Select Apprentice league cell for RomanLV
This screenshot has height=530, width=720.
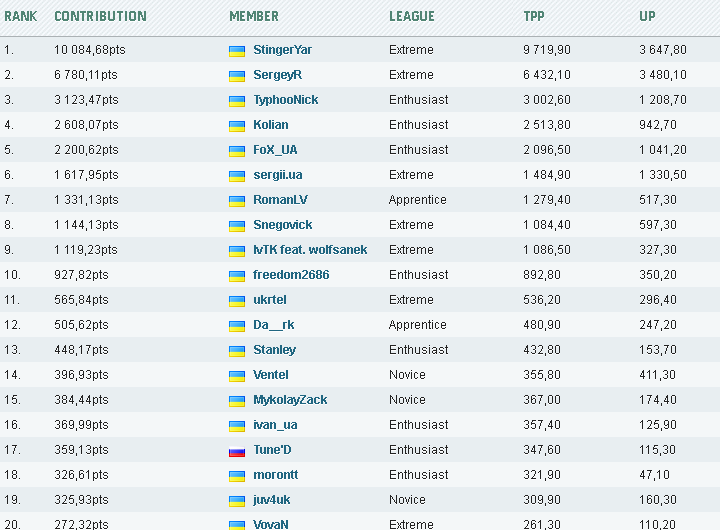pyautogui.click(x=417, y=200)
